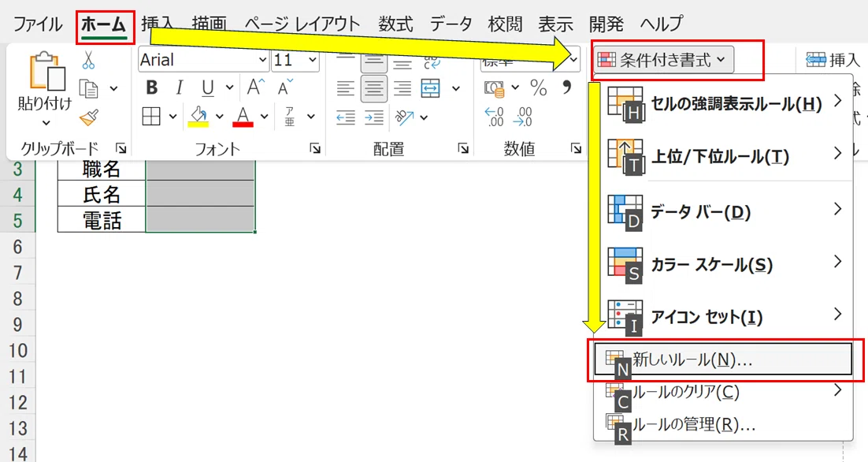Viewport: 868px width, 462px height.
Task: Toggle Italic formatting
Action: pyautogui.click(x=179, y=88)
